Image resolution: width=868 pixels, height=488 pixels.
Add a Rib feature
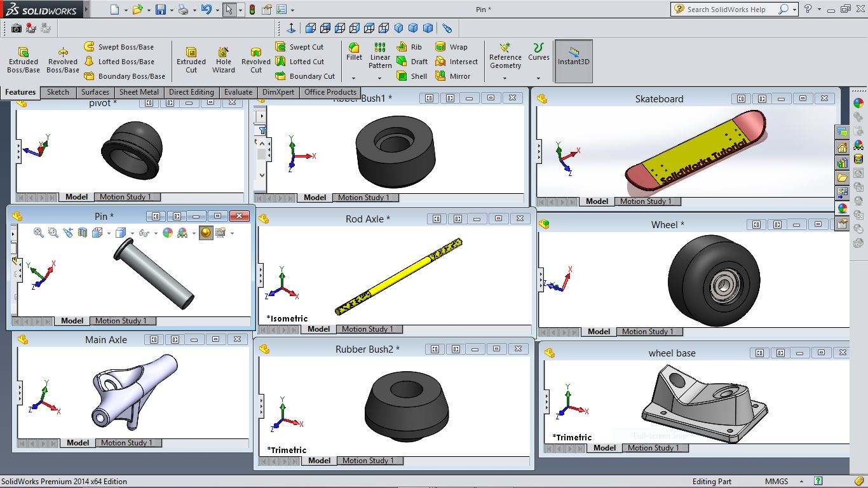(409, 47)
